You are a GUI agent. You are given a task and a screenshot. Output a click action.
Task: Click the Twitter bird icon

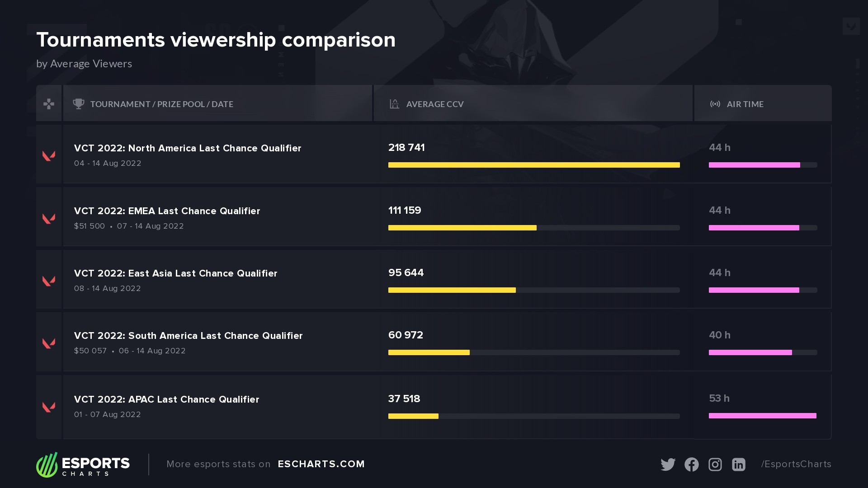(x=668, y=464)
